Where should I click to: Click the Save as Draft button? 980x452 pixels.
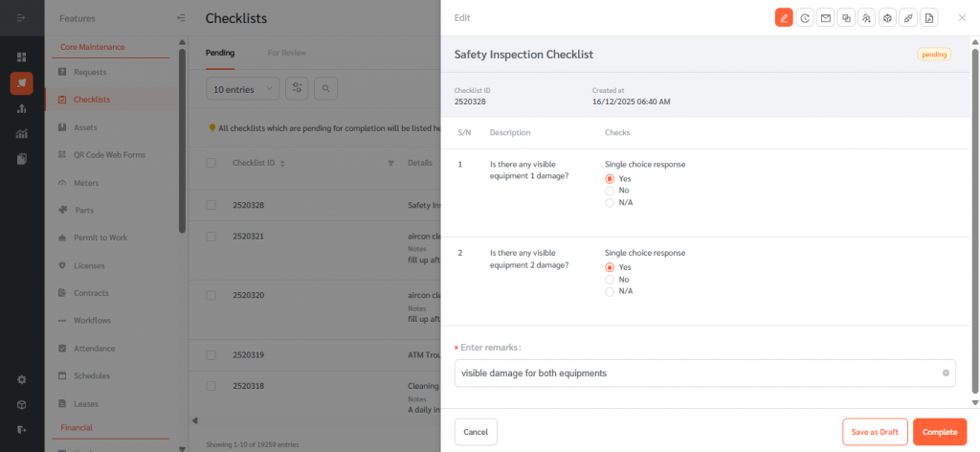(875, 432)
